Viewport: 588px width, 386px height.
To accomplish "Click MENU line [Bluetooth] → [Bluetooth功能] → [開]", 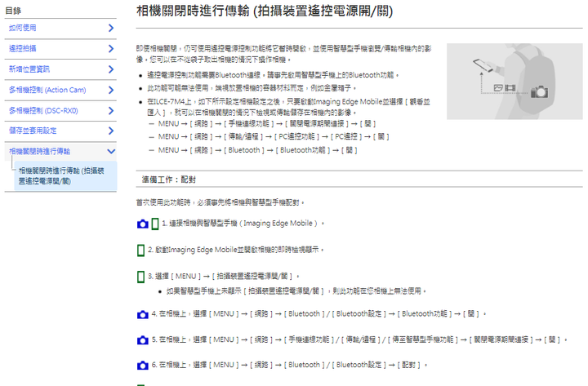I will 257,150.
